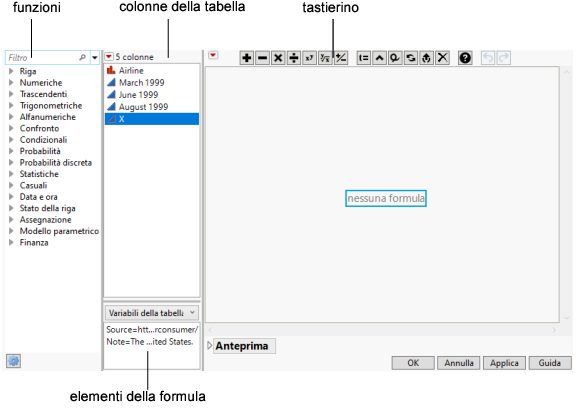This screenshot has width=577, height=414.
Task: Click the search magnifier in Filtro field
Action: click(82, 57)
